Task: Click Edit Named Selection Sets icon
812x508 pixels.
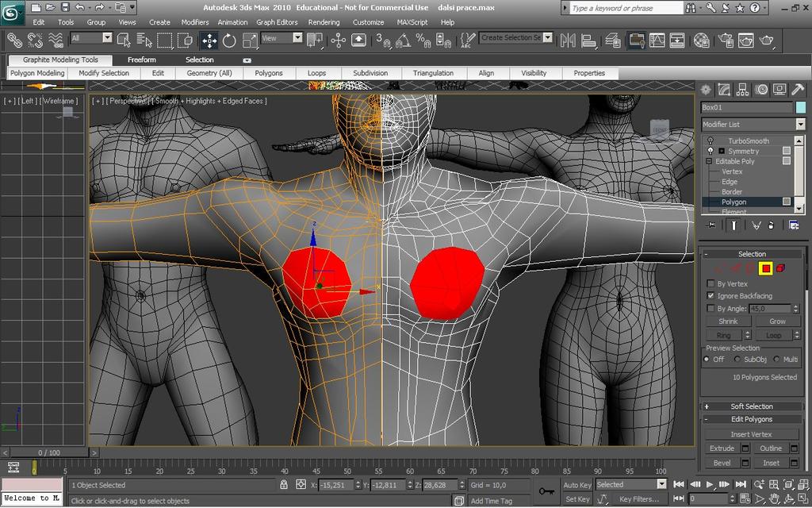Action: (x=468, y=40)
